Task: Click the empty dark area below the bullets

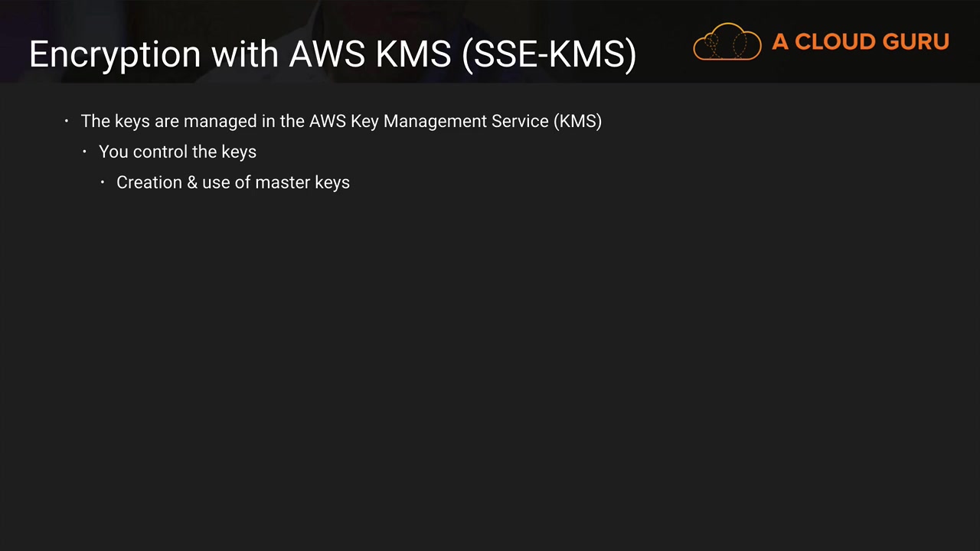Action: 490,367
